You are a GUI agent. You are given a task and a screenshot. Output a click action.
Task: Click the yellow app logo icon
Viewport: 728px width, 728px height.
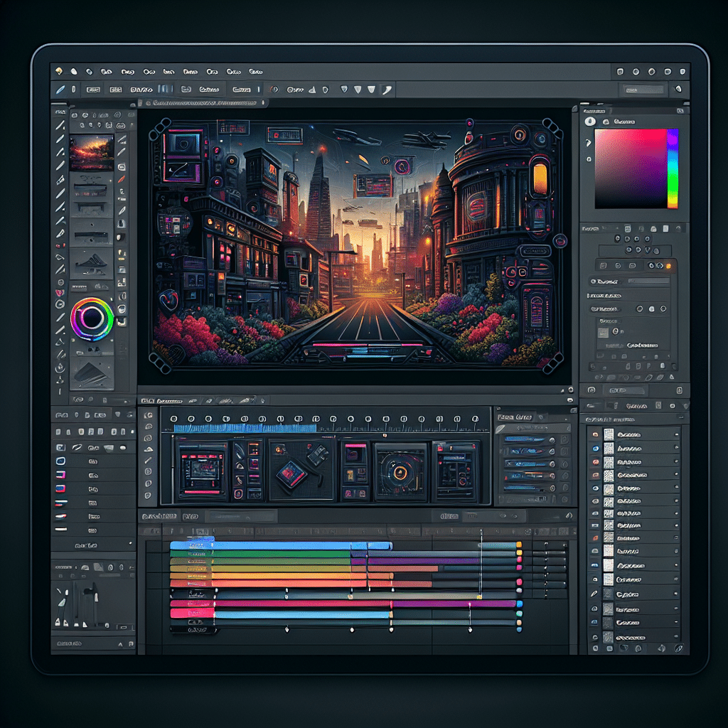[x=59, y=71]
